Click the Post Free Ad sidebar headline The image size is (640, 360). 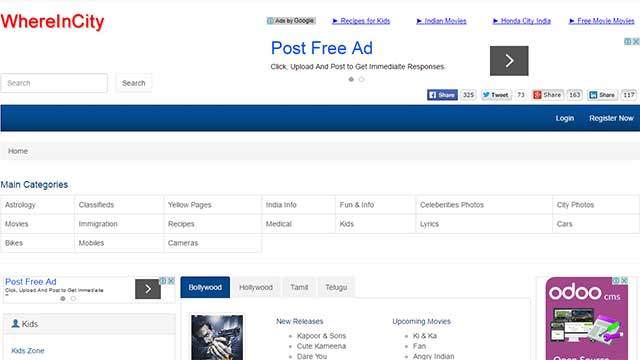[x=31, y=282]
